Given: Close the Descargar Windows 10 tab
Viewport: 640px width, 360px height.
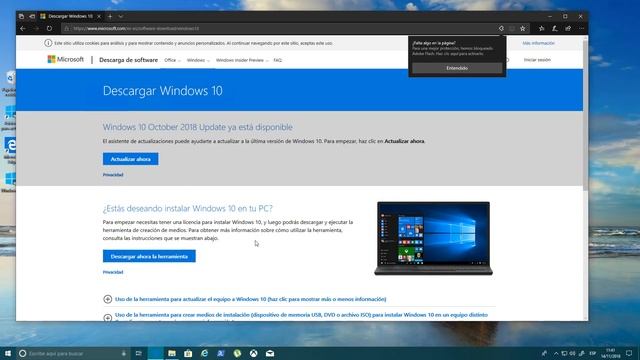Looking at the screenshot, I should tap(99, 16).
